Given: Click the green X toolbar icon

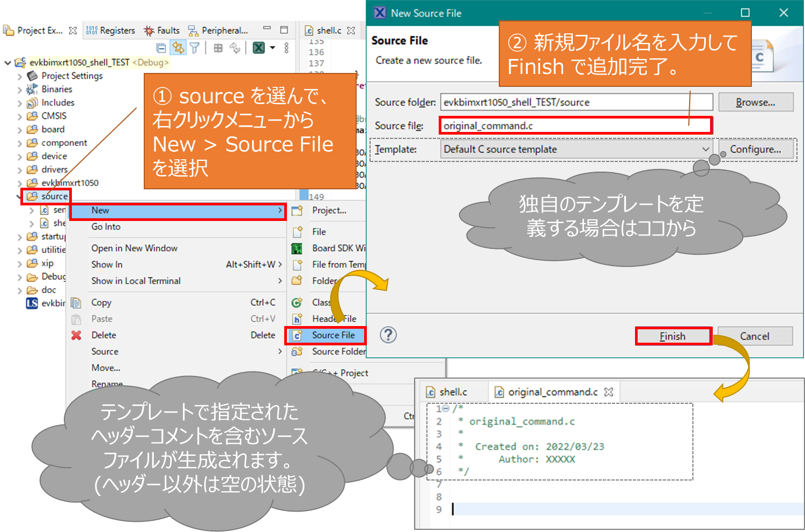Looking at the screenshot, I should [259, 48].
